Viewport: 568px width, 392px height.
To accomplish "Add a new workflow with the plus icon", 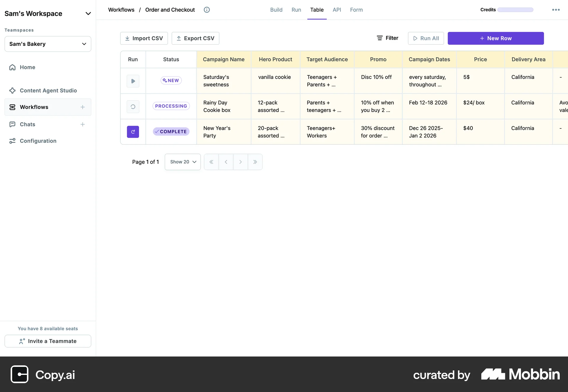I will (x=83, y=107).
